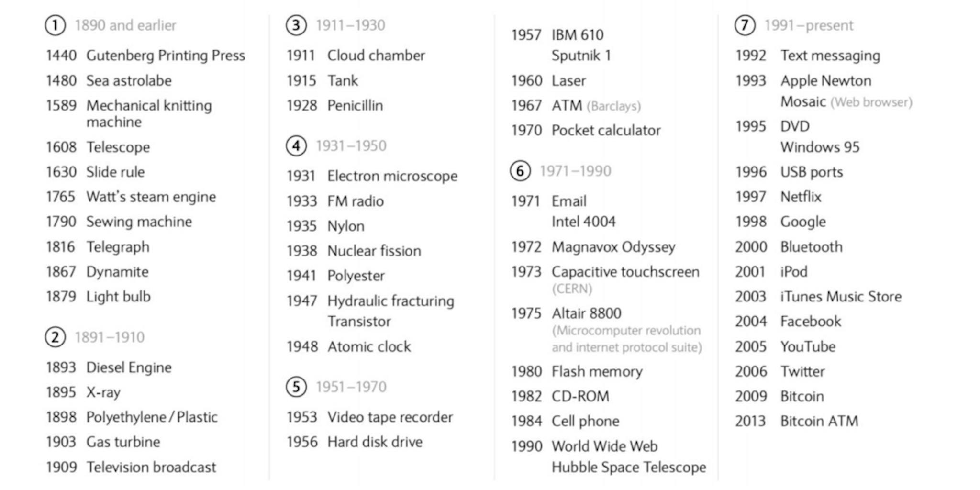Screen dimensions: 980x490
Task: Click the "1890 and earlier" heading
Action: click(x=125, y=25)
